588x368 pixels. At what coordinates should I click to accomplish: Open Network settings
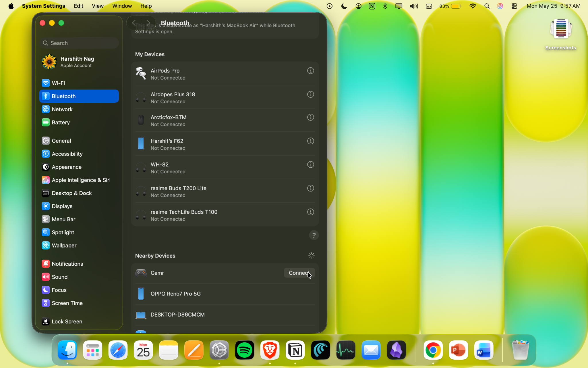pos(79,109)
